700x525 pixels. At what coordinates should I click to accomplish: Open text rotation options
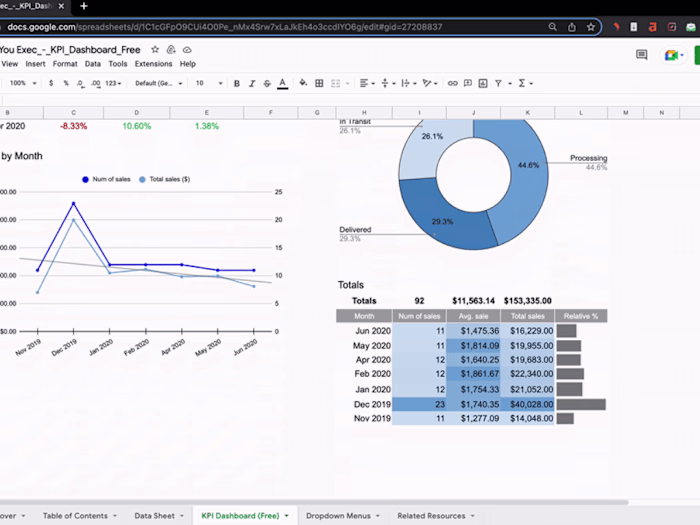pyautogui.click(x=429, y=83)
